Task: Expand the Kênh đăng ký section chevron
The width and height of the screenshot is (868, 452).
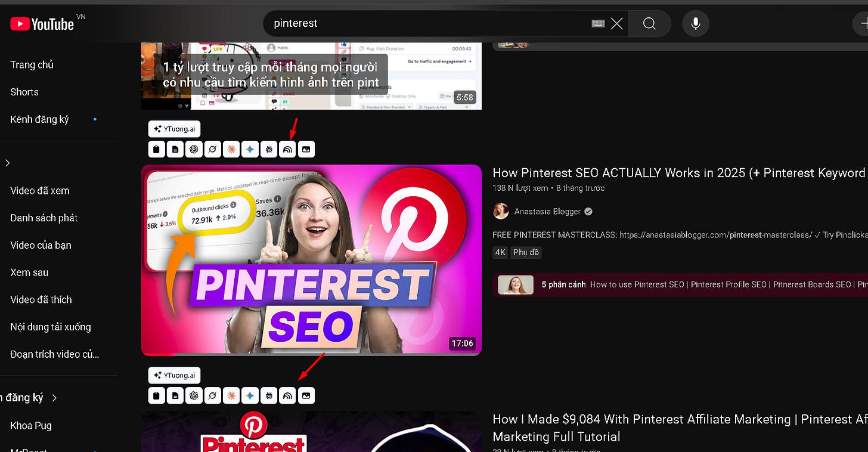Action: 54,398
